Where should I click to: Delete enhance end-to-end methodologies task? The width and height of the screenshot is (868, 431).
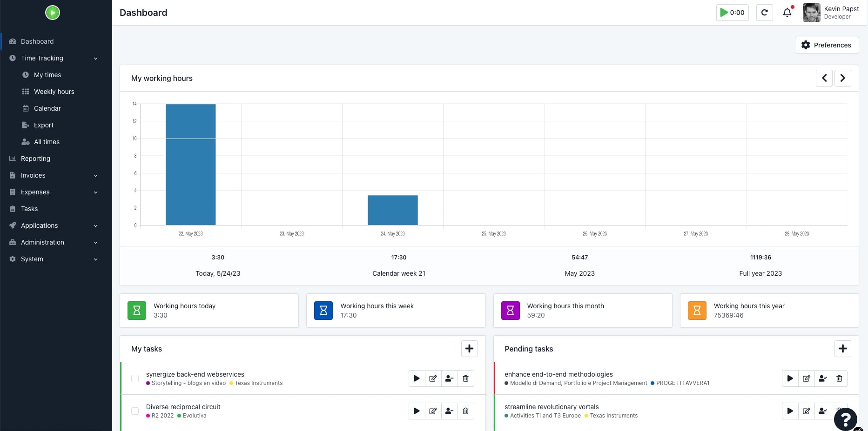point(839,378)
